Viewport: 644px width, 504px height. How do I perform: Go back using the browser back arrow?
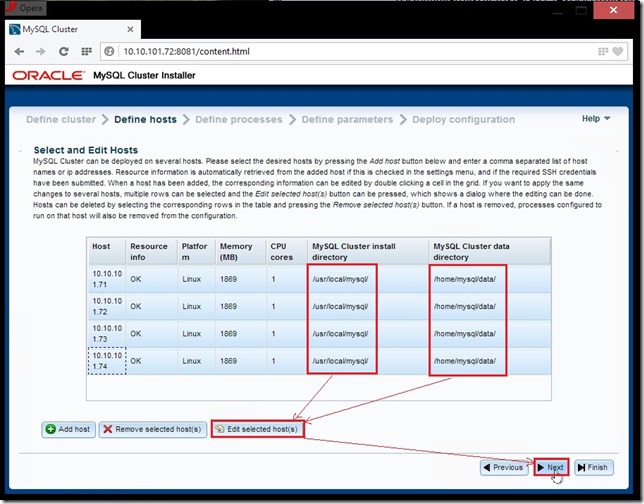point(19,51)
